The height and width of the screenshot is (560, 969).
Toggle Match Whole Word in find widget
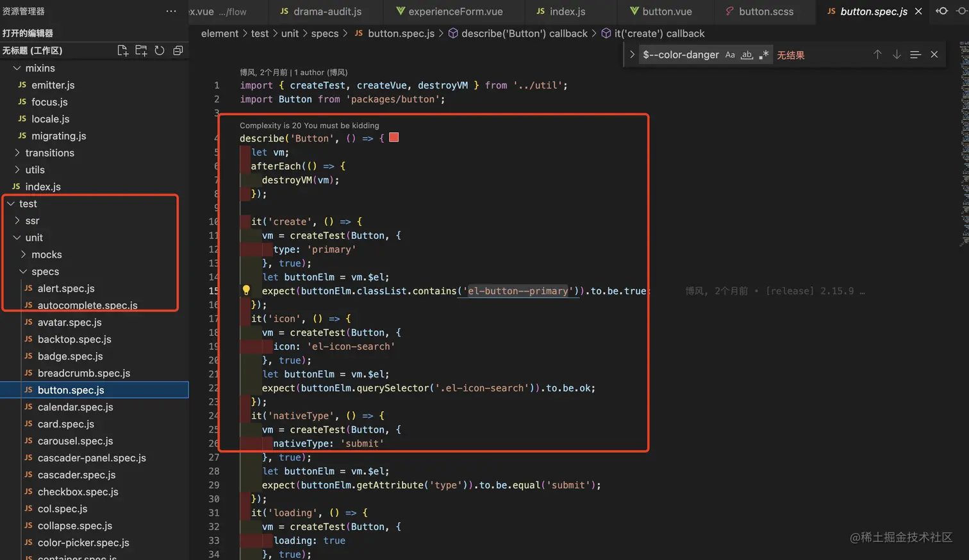coord(747,55)
